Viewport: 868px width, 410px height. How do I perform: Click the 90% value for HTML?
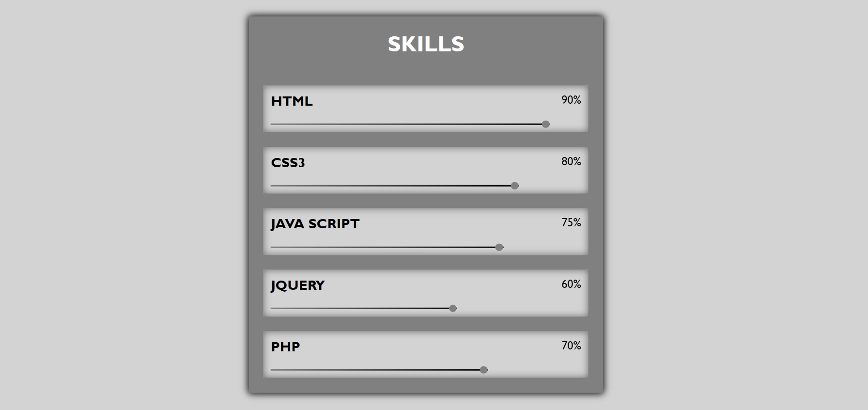[x=571, y=100]
